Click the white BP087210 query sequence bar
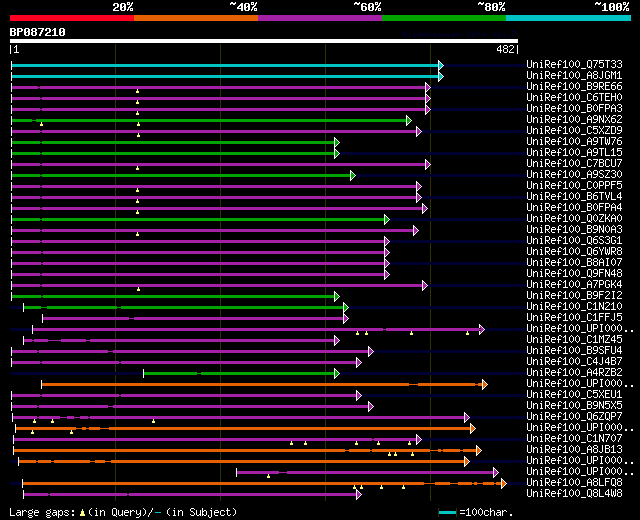The height and width of the screenshot is (520, 640). (264, 41)
